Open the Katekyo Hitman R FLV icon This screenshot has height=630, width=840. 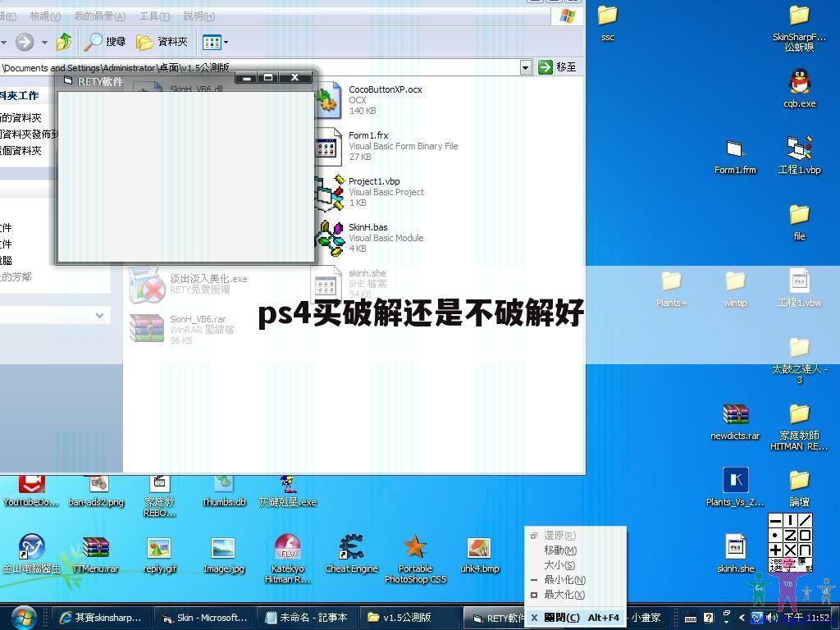coord(288,547)
